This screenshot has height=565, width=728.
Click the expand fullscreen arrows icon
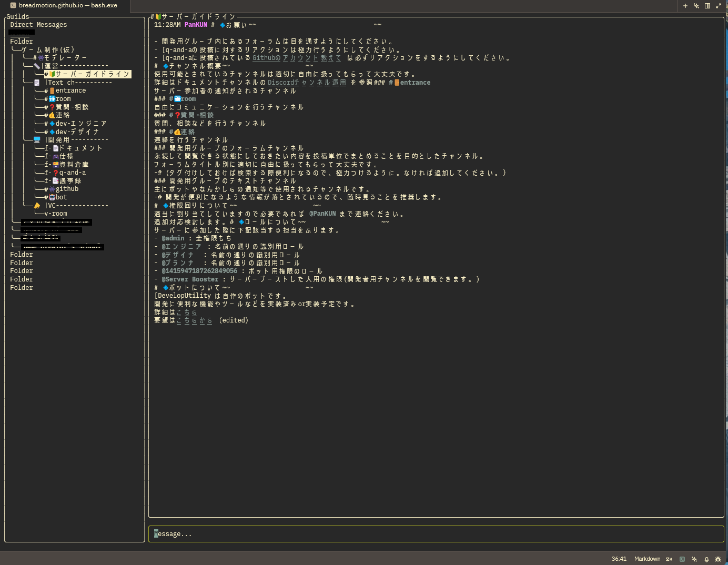(x=719, y=6)
